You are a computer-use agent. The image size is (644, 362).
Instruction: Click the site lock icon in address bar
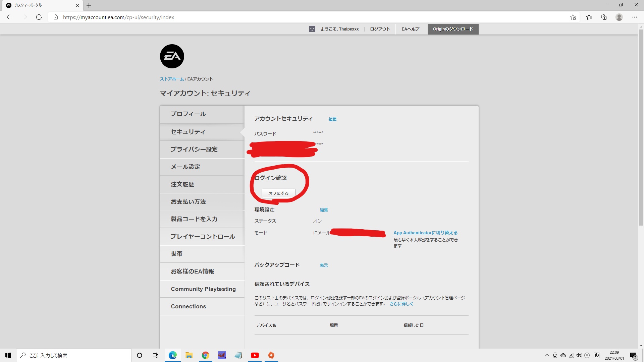(56, 17)
